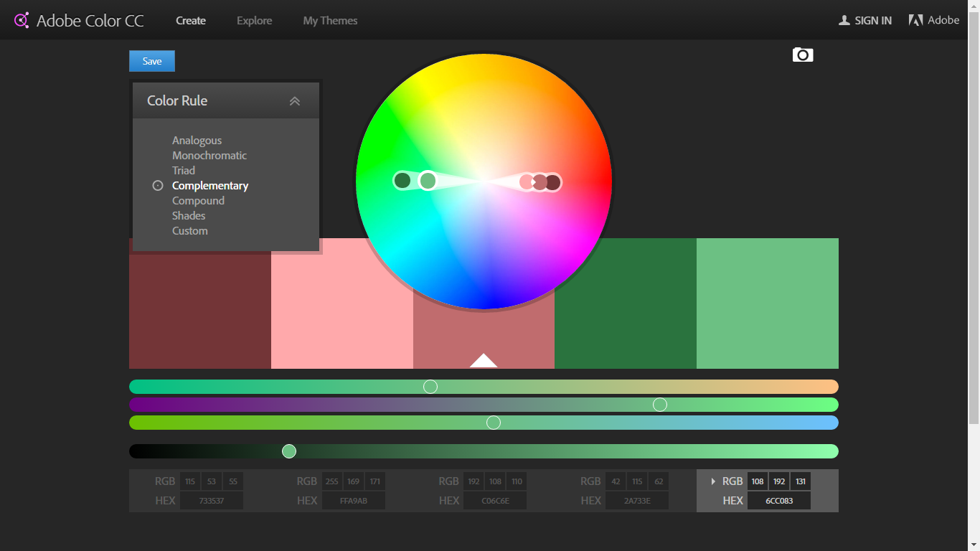The height and width of the screenshot is (551, 980).
Task: Select the dark green 2A733E swatch
Action: tap(626, 303)
